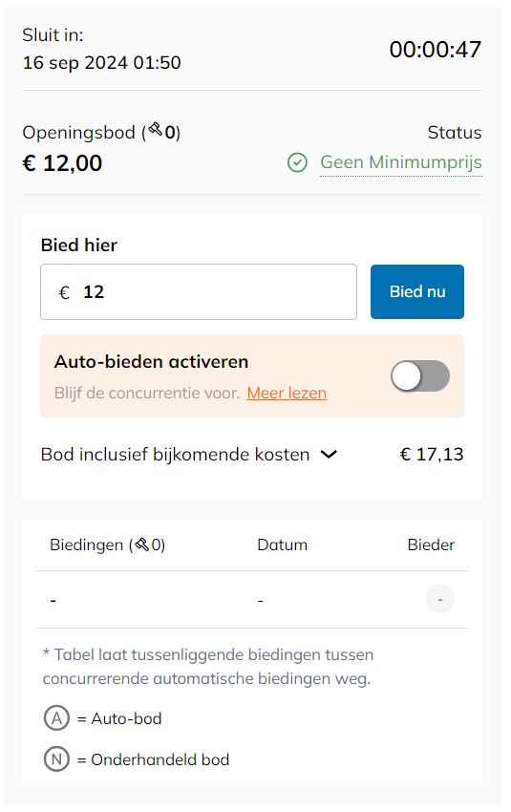Select the Datum column header
Viewport: 511px width, 812px height.
point(282,545)
